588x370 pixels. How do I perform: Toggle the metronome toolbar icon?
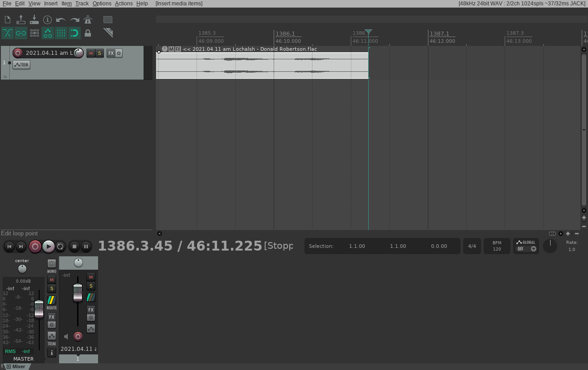pos(88,20)
